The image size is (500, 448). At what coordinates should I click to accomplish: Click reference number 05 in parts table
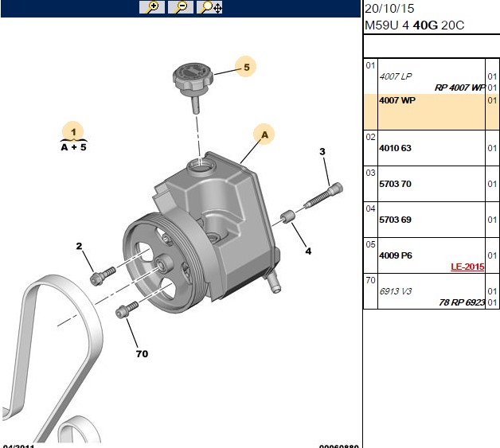click(370, 244)
